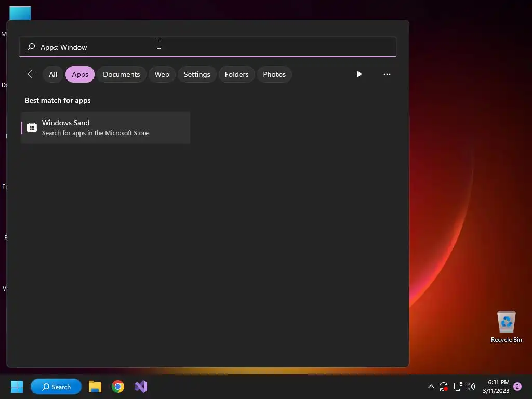
Task: Open the notification badge showing 2
Action: (x=517, y=387)
